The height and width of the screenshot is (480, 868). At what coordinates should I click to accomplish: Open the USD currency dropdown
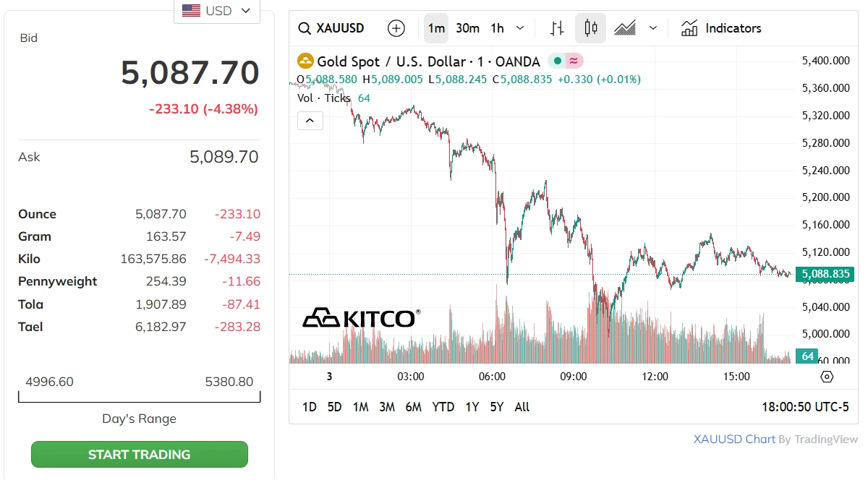[217, 11]
